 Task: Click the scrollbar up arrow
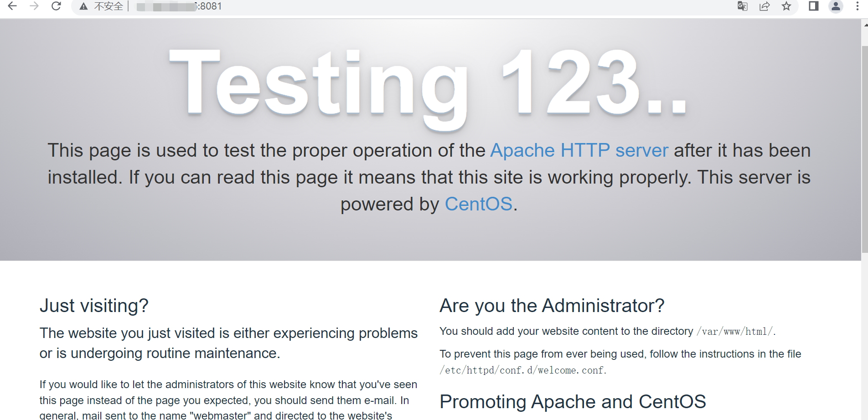(x=865, y=25)
